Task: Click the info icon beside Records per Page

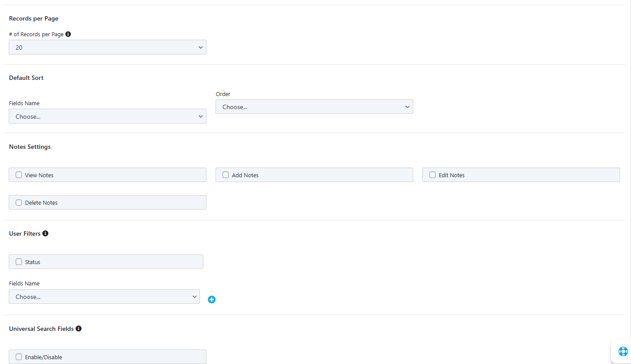Action: click(x=68, y=34)
